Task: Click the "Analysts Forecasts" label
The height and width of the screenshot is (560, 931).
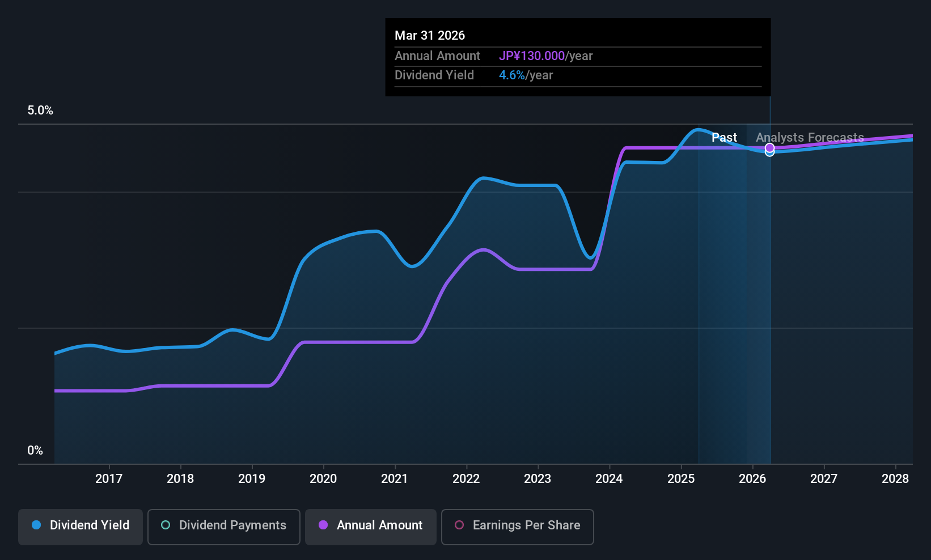Action: pos(810,138)
